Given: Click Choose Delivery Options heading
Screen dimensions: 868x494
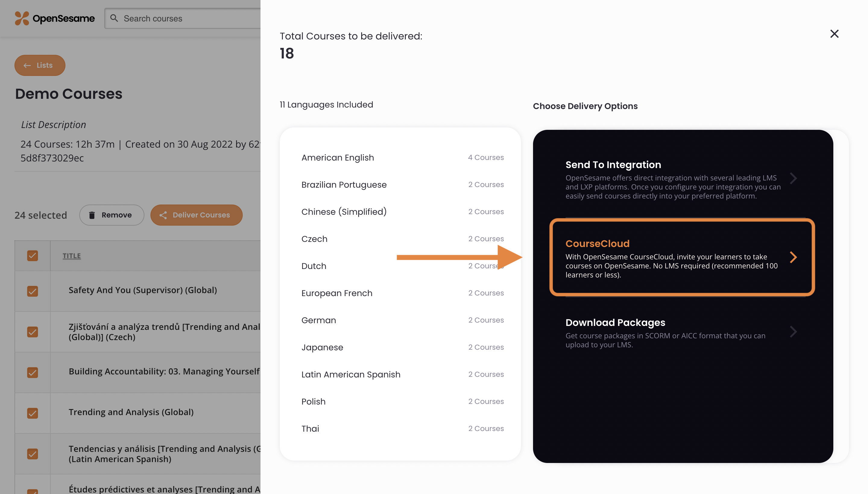Looking at the screenshot, I should click(585, 106).
